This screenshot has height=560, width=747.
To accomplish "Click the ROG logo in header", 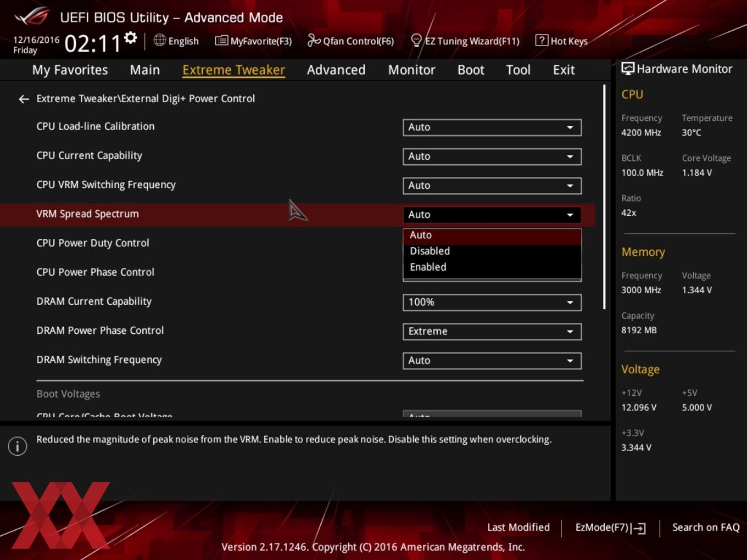I will 32,16.
